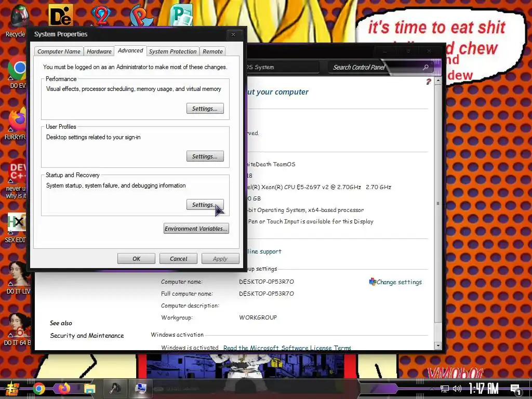Switch to the Hardware tab
The image size is (532, 399).
click(99, 51)
